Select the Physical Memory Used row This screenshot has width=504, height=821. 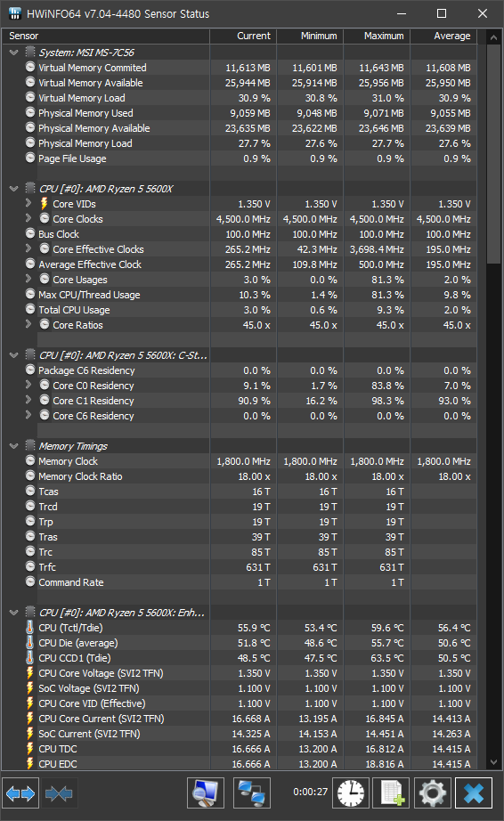click(x=240, y=112)
